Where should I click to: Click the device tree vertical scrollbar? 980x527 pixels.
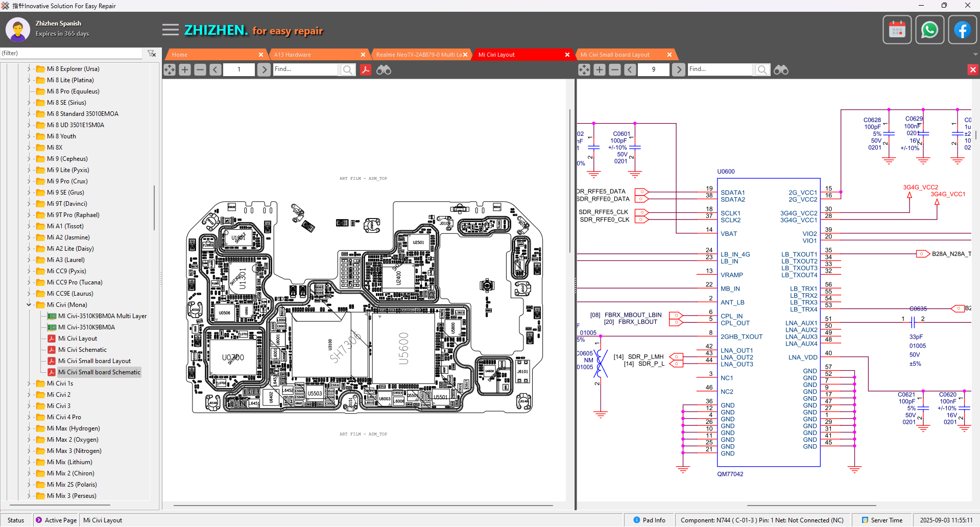(x=154, y=207)
